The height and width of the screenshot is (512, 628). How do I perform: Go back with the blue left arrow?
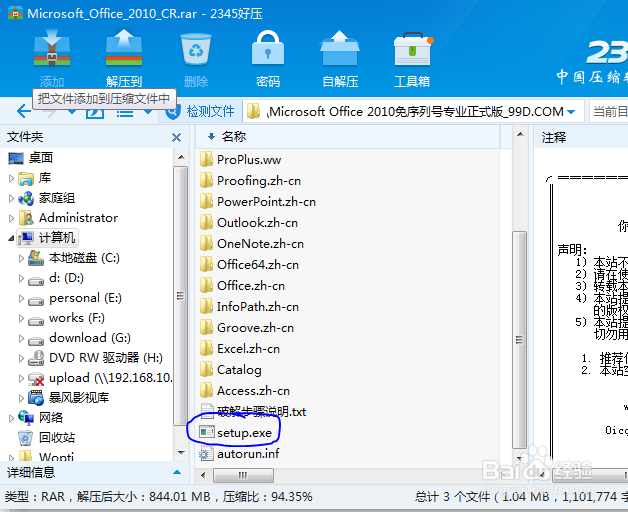[x=24, y=111]
